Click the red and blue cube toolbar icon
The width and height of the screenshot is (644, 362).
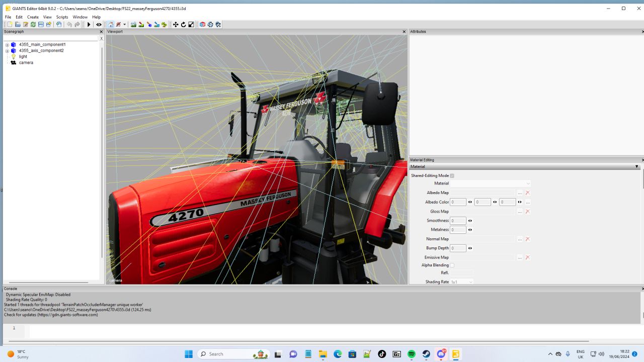click(202, 25)
